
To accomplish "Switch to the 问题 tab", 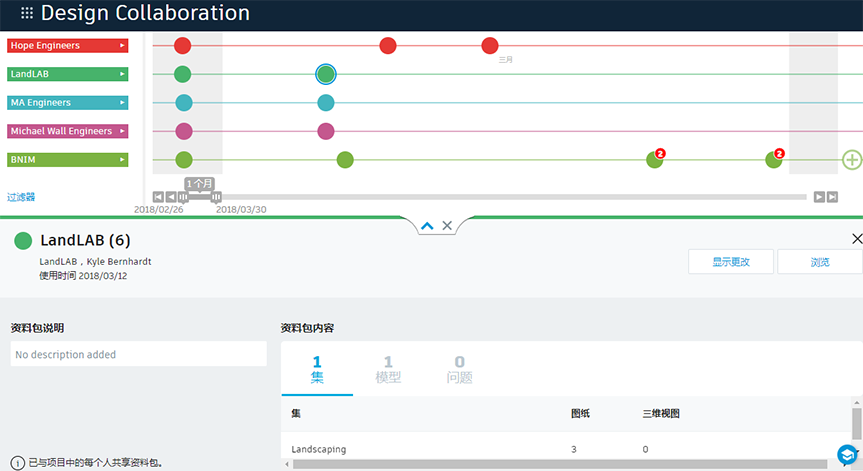I will coord(460,369).
